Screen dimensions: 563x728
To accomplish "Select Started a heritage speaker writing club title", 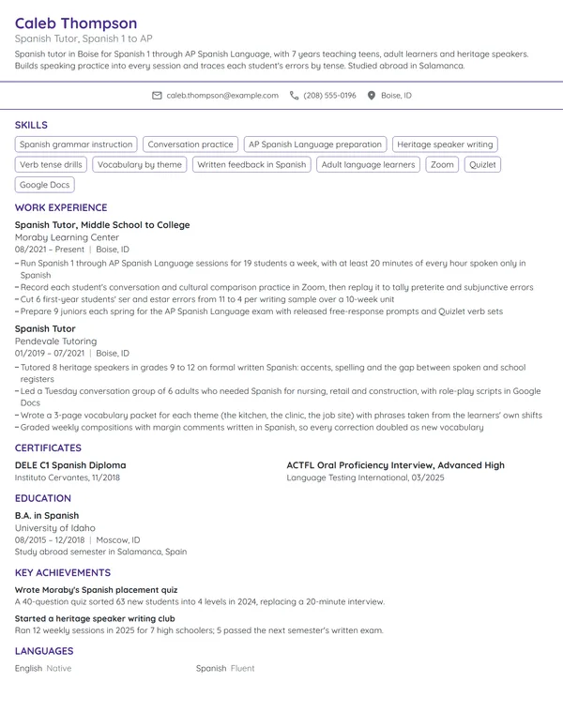I will [x=95, y=619].
